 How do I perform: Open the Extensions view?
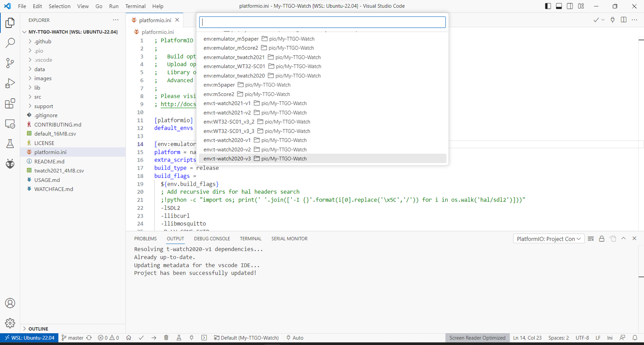click(x=10, y=103)
